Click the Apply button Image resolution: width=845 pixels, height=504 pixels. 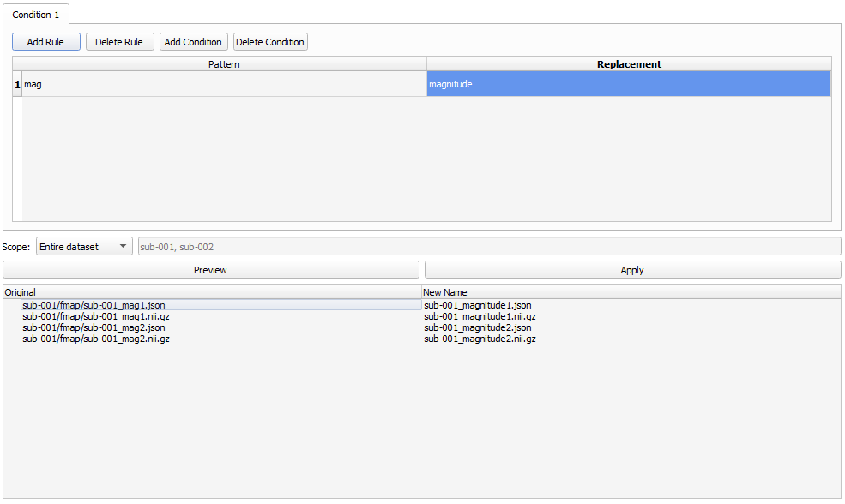(632, 270)
